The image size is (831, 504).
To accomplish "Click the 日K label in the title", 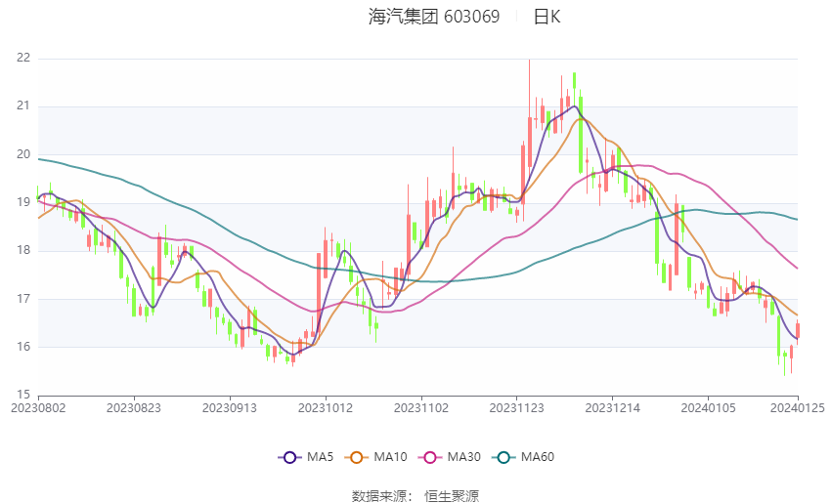I will tap(547, 17).
